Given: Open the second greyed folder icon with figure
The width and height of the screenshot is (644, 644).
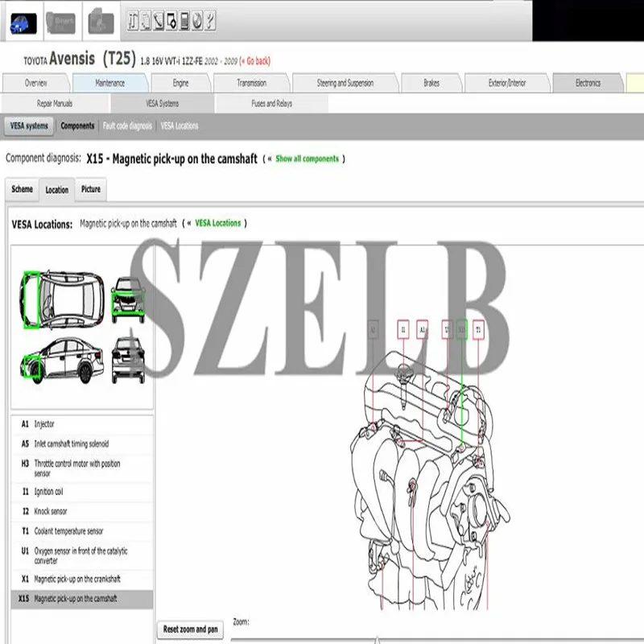Looking at the screenshot, I should coord(101,22).
